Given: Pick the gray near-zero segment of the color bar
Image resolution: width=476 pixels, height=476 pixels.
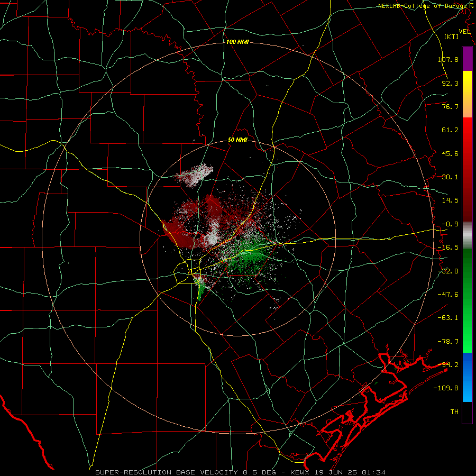Looking at the screenshot, I should pos(467,235).
